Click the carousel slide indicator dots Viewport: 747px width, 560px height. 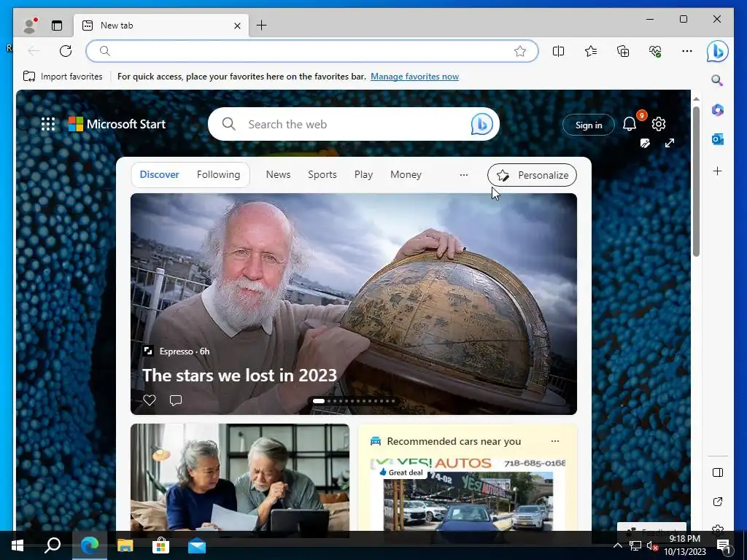(354, 401)
